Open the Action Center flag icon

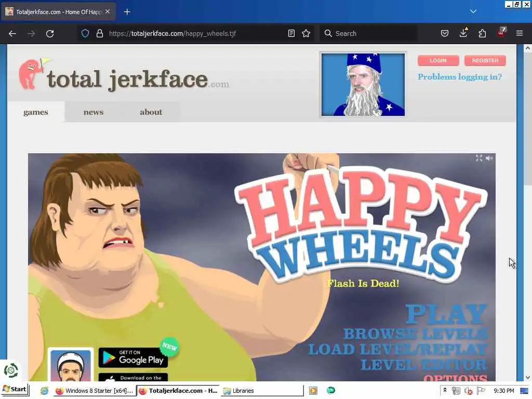tap(481, 391)
